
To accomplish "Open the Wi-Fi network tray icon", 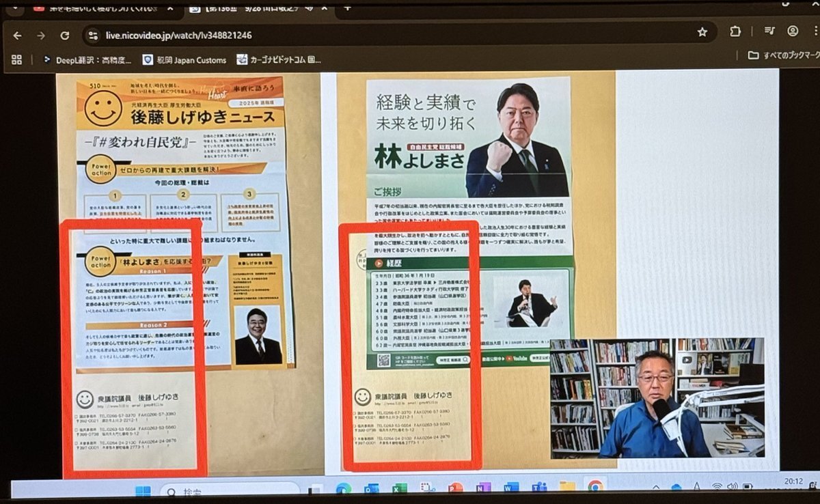I will click(x=717, y=487).
